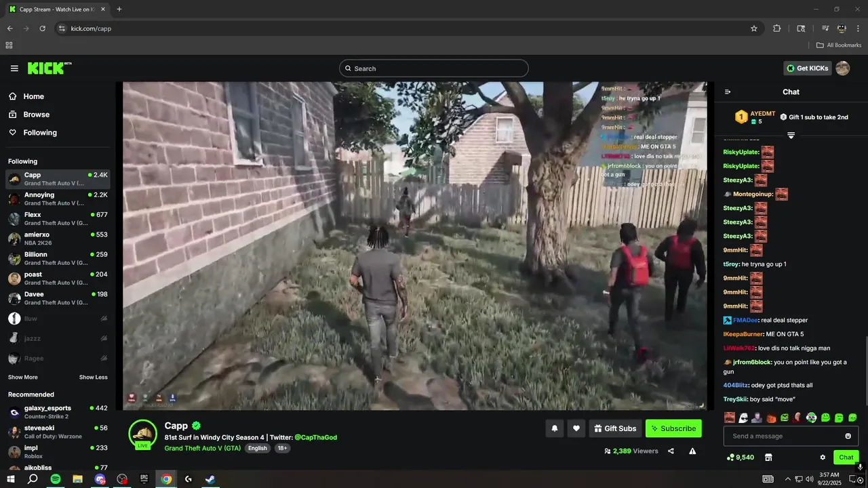Screen dimensions: 868x488
Task: Show hidden system tray icons chevron
Action: (x=788, y=479)
